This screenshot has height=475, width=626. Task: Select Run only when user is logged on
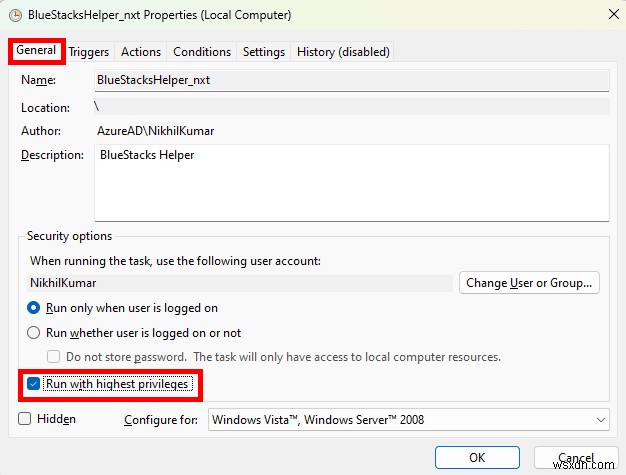point(34,308)
